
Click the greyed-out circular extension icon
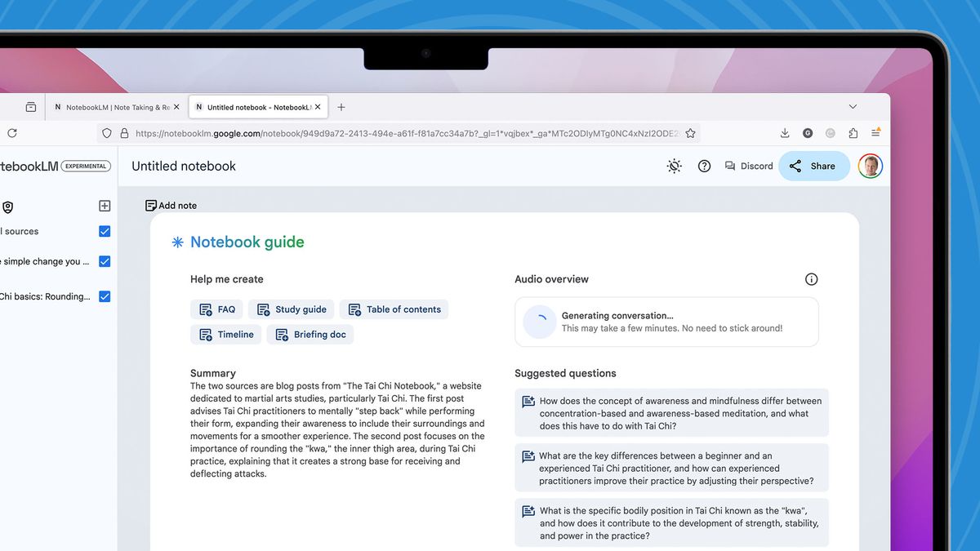click(x=831, y=133)
